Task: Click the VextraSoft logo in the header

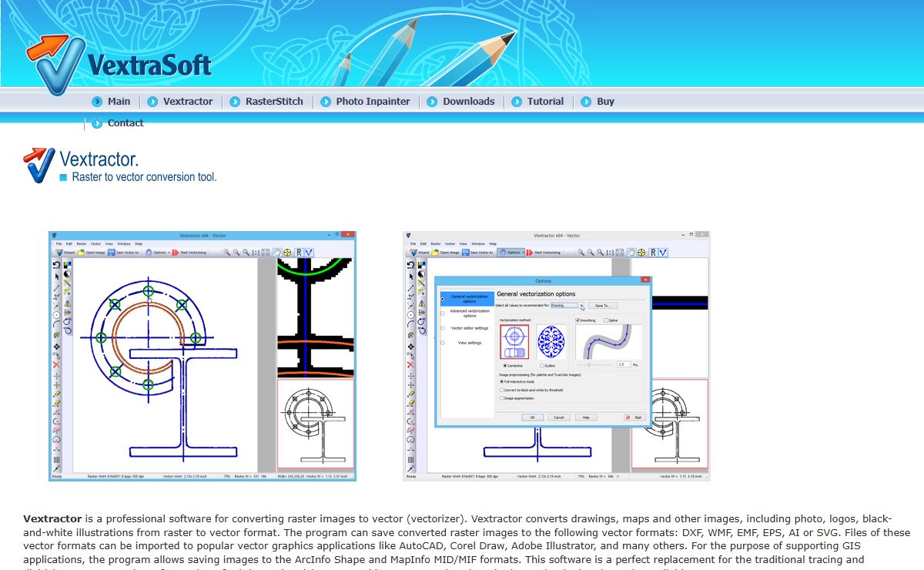Action: (x=119, y=63)
